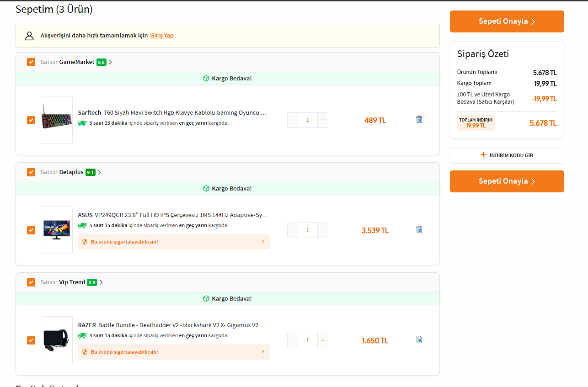Viewport: 588px width, 387px height.
Task: Visit the Betaplus seller name link
Action: pyautogui.click(x=71, y=172)
